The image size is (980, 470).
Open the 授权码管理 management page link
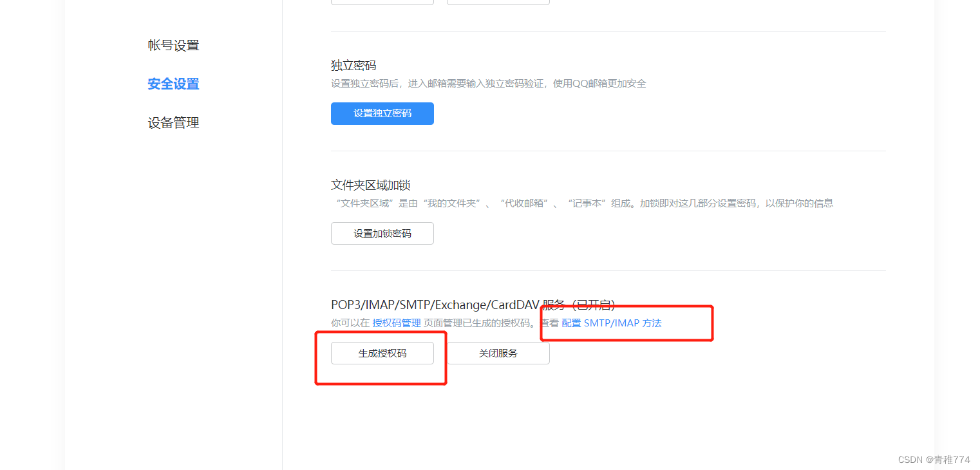(x=395, y=323)
